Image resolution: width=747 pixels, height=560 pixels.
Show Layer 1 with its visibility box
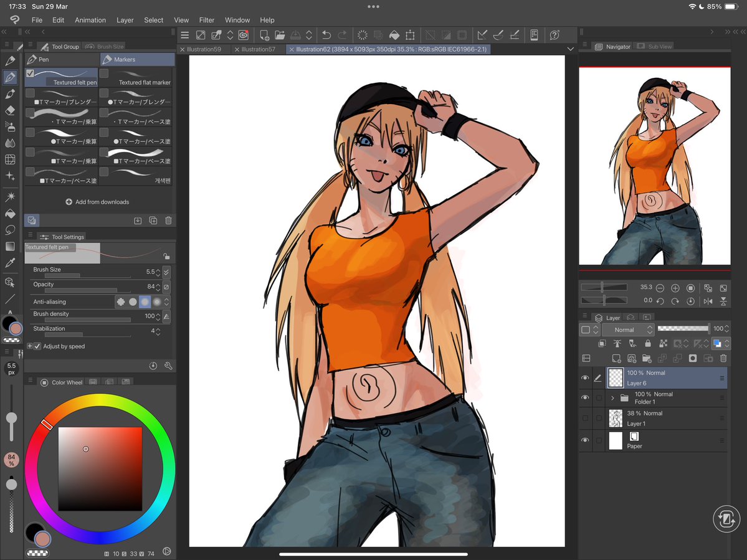585,418
